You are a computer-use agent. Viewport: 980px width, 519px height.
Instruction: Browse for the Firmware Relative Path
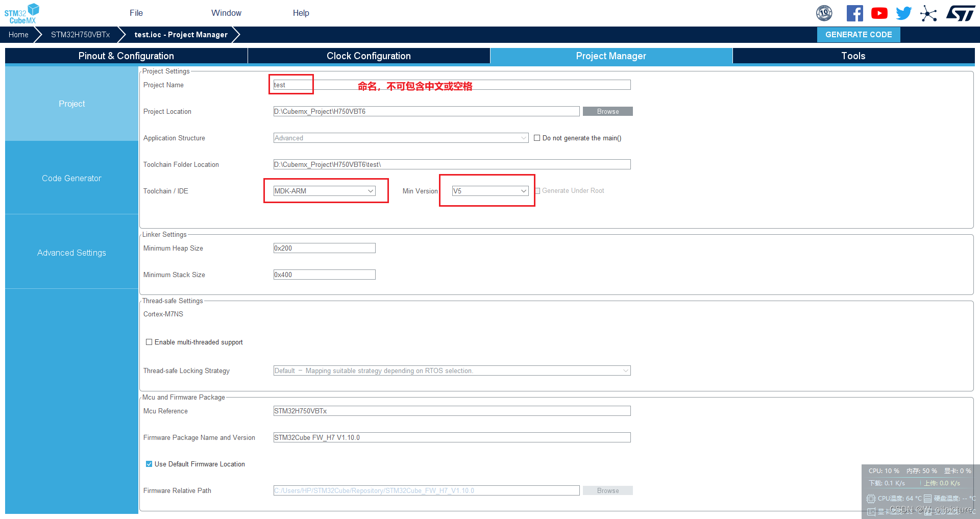tap(608, 490)
